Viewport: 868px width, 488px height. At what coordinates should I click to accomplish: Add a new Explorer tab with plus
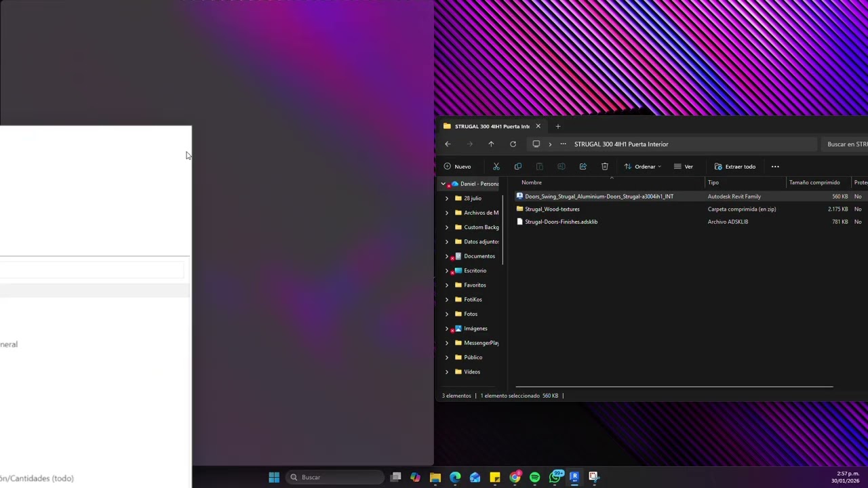pyautogui.click(x=558, y=126)
